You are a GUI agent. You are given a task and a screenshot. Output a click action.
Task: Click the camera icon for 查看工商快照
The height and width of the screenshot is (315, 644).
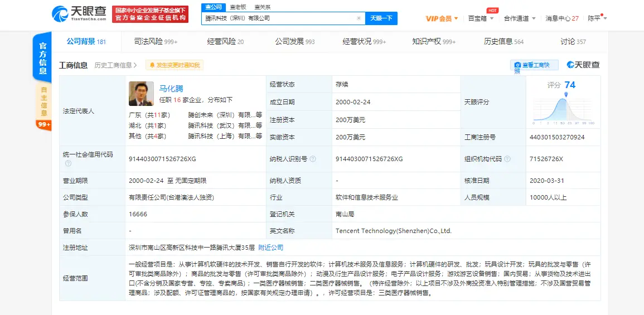517,65
